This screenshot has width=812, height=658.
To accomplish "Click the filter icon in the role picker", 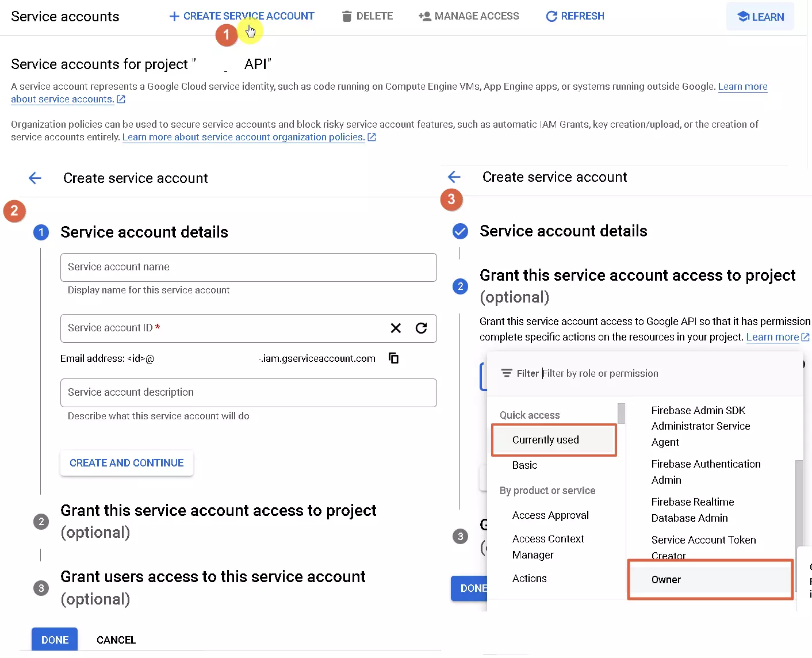I will point(506,373).
